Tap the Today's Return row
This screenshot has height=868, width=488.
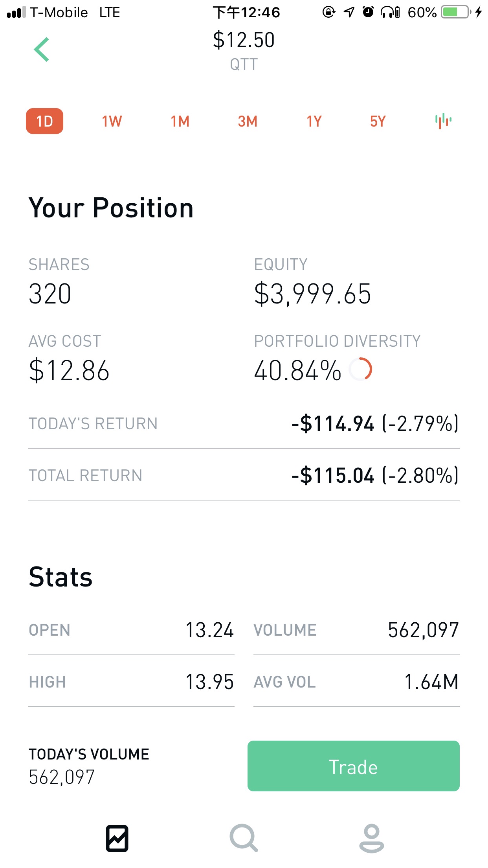coord(244,424)
